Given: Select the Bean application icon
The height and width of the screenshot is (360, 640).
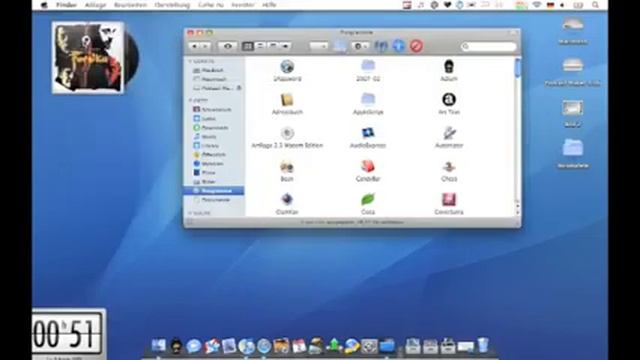Looking at the screenshot, I should 287,167.
